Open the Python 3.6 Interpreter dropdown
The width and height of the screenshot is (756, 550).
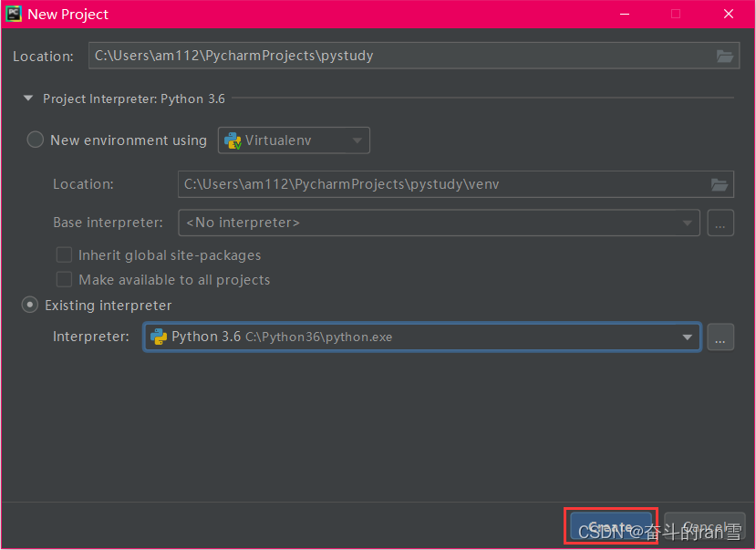pyautogui.click(x=422, y=337)
